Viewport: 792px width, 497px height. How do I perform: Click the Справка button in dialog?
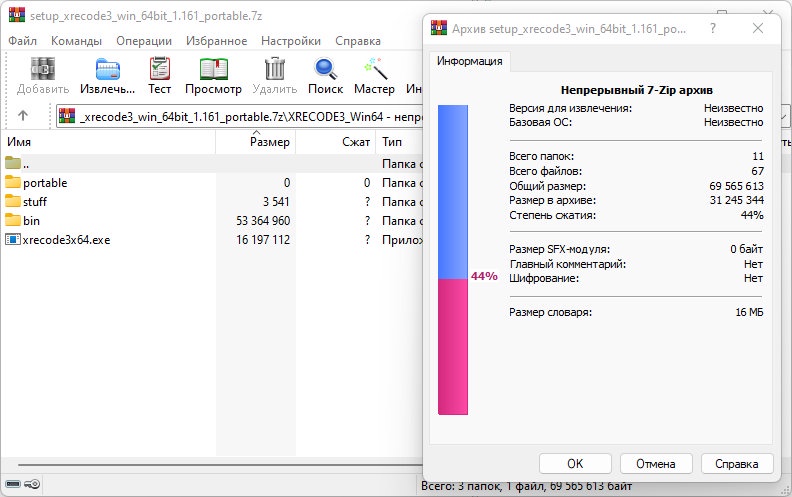(x=737, y=464)
